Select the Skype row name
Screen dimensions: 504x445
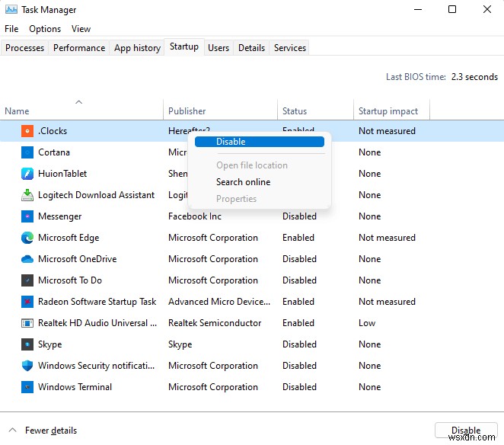click(x=49, y=344)
